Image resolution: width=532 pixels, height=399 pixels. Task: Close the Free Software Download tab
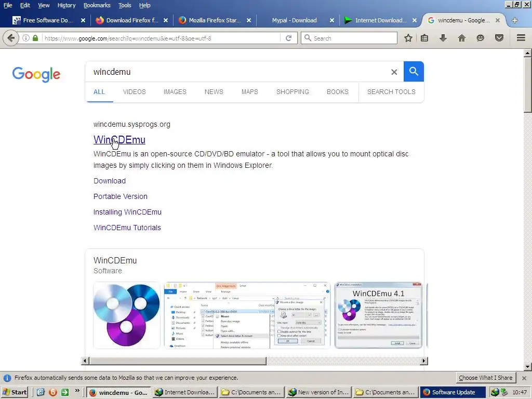[83, 20]
